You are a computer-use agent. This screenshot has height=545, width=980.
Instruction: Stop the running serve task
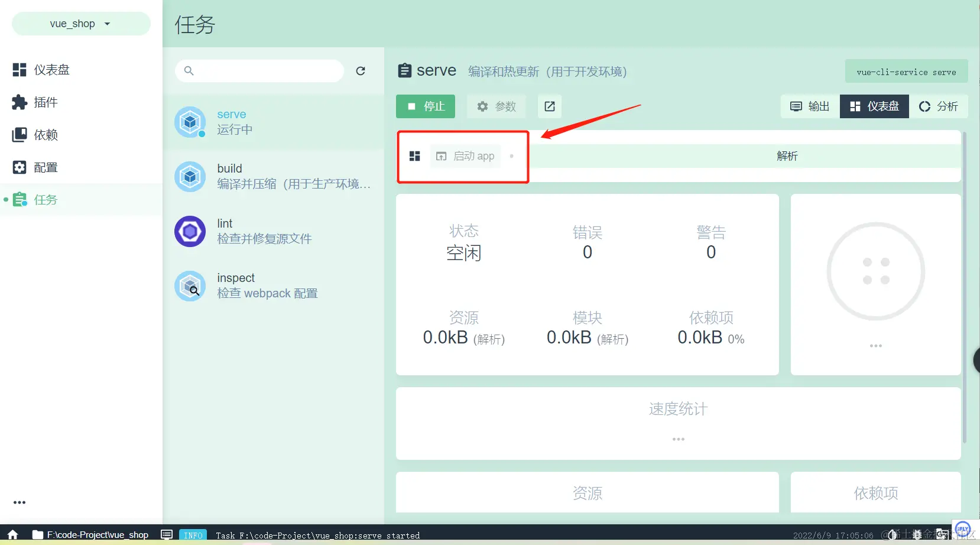[x=426, y=106]
